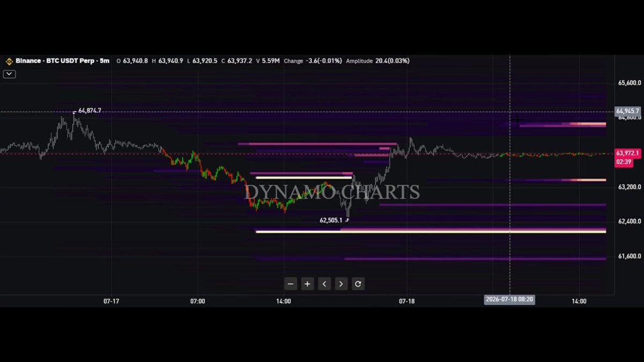Zoom in the chart with plus button

(x=307, y=284)
